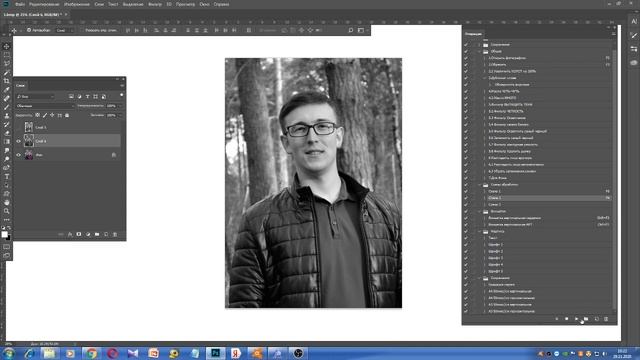Open the Окно menu

[x=204, y=4]
